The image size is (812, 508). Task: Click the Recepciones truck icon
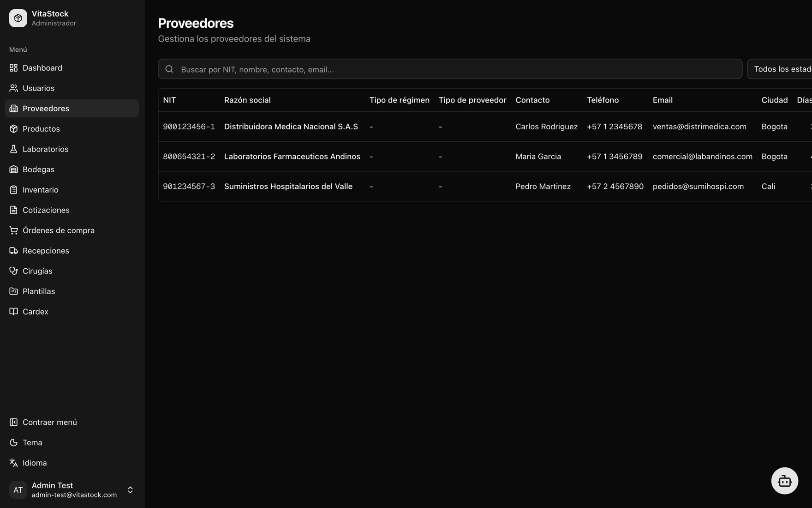pos(13,251)
